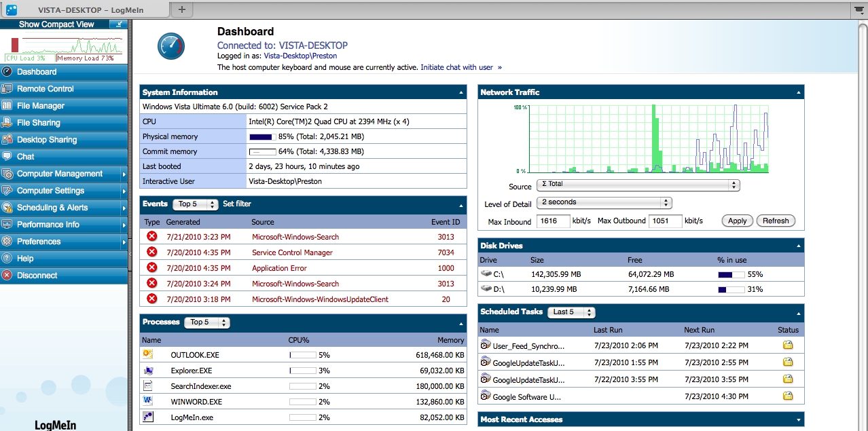
Task: Click the OUTLOOK.EXE CPU 5% bar
Action: click(x=302, y=355)
